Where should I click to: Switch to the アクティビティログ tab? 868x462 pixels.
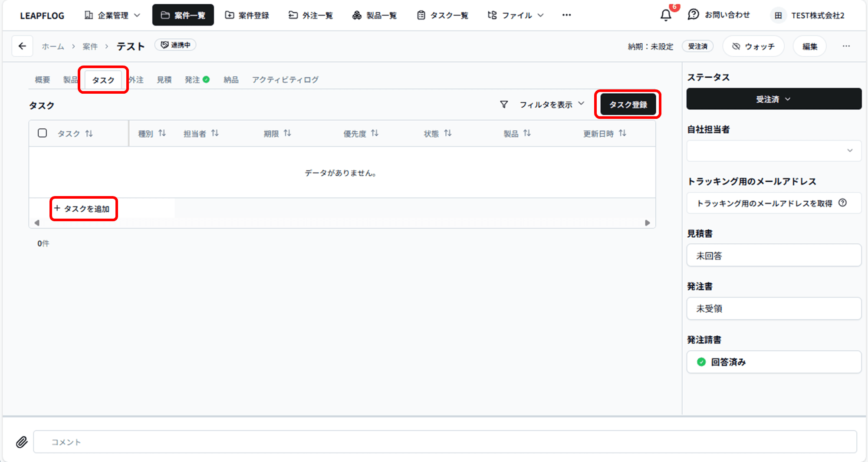(285, 80)
